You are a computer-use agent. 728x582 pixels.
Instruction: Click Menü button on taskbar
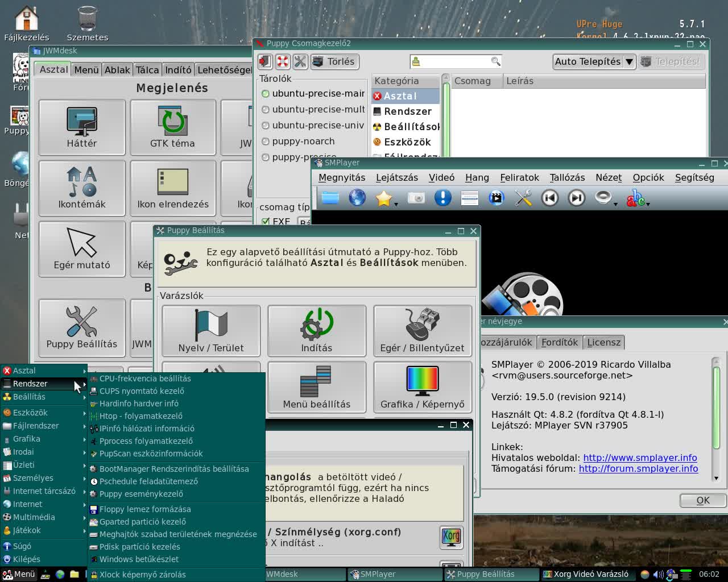19,574
